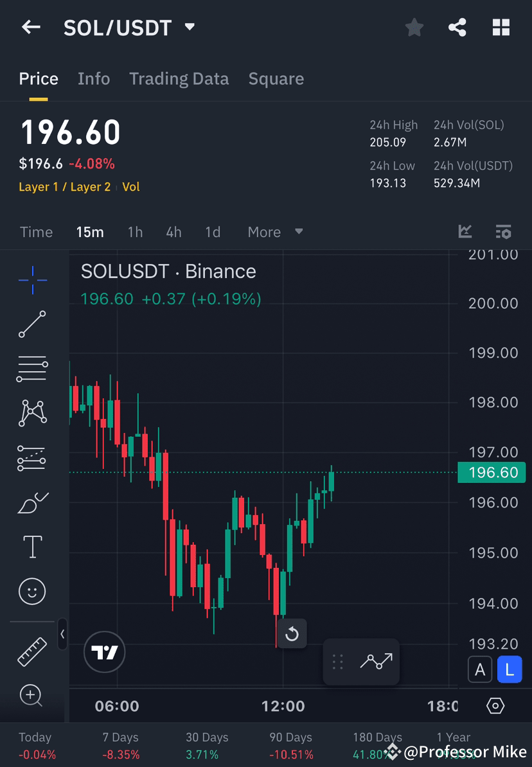Switch to the Trading Data tab
This screenshot has height=767, width=532.
179,78
